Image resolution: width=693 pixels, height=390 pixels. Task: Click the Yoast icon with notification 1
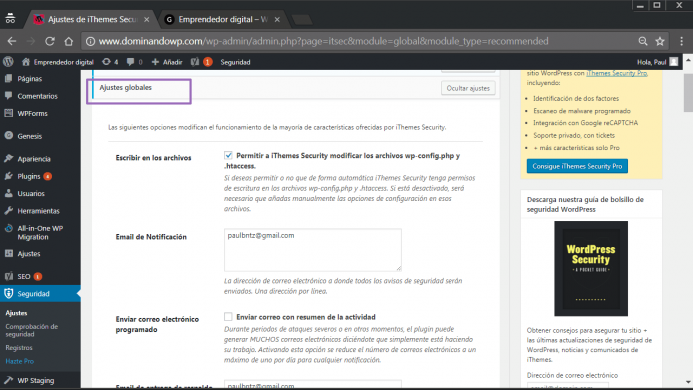(x=202, y=62)
